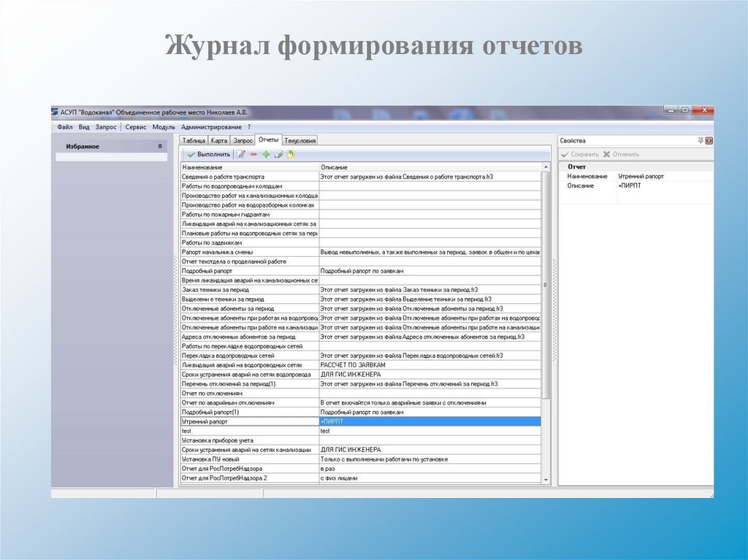Pin the Свойства panel with pushpin icon

701,141
